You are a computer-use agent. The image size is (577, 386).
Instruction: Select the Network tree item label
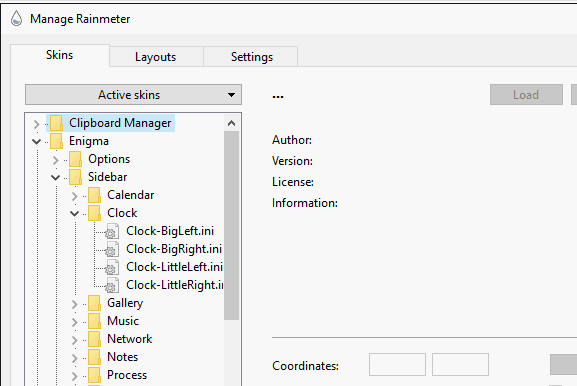130,339
